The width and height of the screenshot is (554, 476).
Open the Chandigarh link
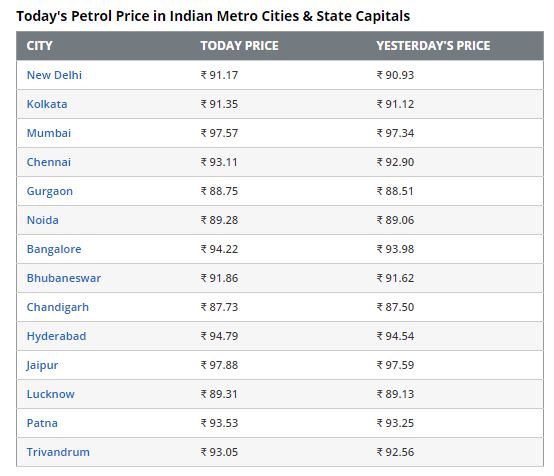58,307
